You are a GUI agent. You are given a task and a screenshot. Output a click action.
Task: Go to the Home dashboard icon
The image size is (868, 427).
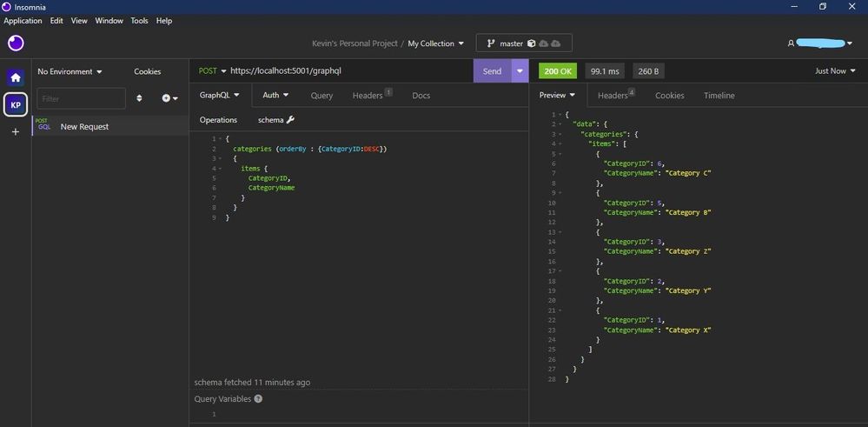coord(16,77)
